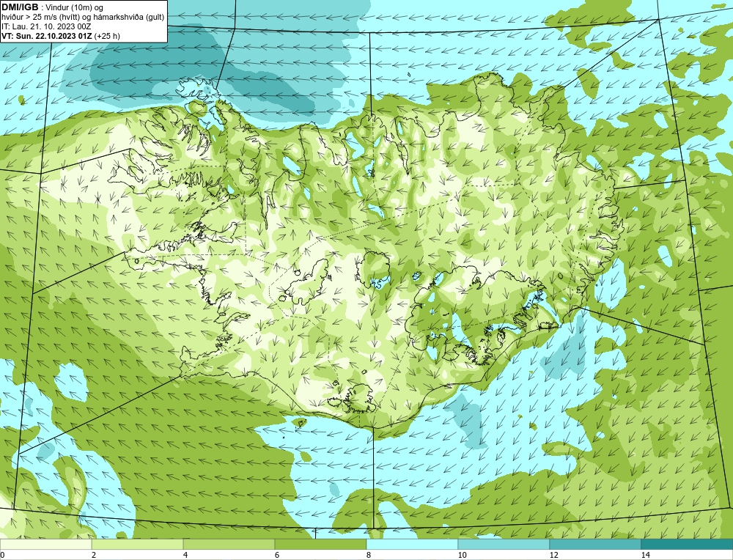Click the 12–14 m/s darker teal legend swatch

[595, 545]
